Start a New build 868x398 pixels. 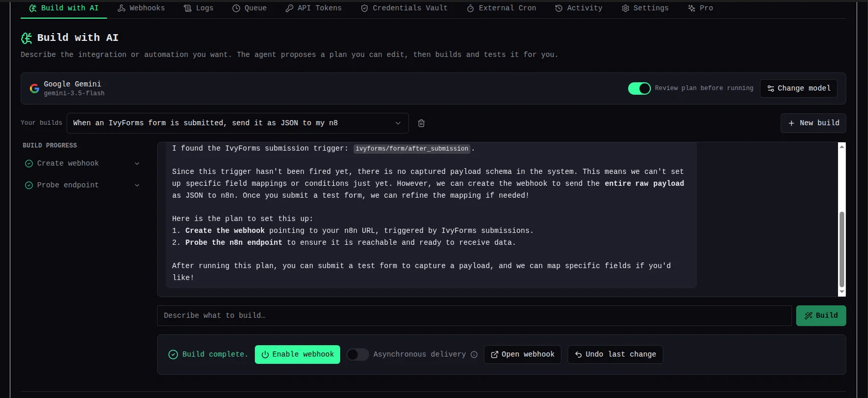(x=813, y=123)
